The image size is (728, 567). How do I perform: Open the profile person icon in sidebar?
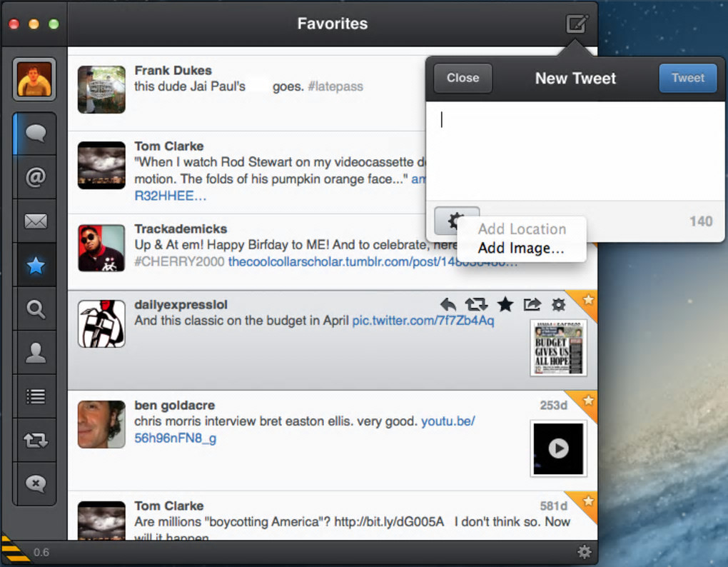pos(36,353)
